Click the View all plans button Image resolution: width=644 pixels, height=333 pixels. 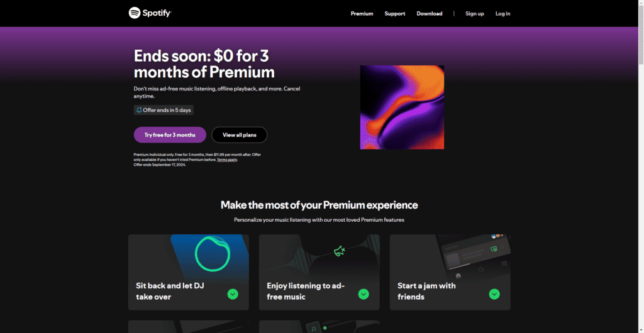click(240, 135)
